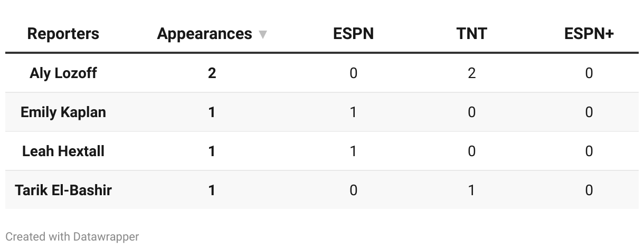Click Leah Hextall's ESPN value 1
This screenshot has height=249, width=644.
pyautogui.click(x=353, y=151)
